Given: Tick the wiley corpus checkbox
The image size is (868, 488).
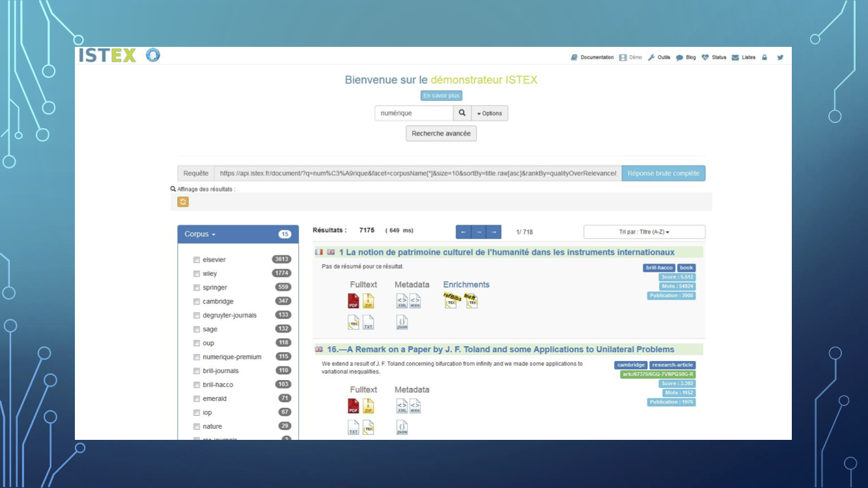Looking at the screenshot, I should click(x=197, y=274).
